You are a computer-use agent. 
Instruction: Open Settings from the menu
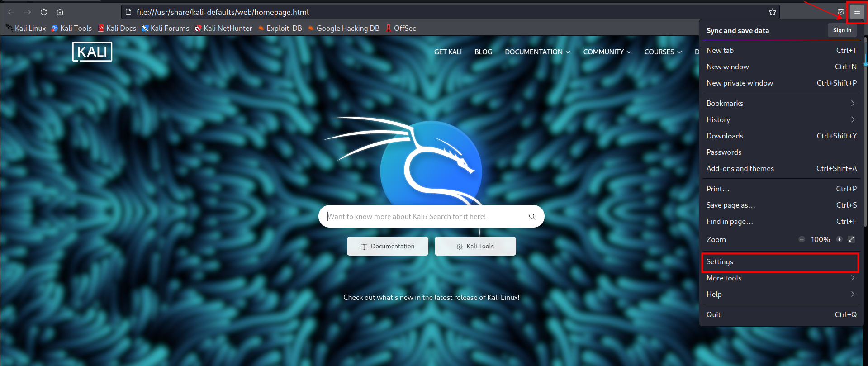point(782,261)
